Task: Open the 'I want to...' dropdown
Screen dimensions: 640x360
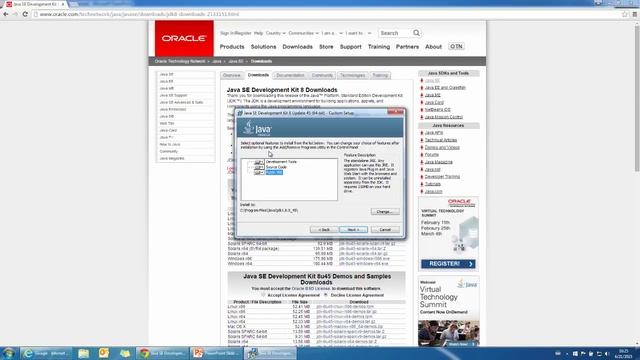Action: (358, 33)
